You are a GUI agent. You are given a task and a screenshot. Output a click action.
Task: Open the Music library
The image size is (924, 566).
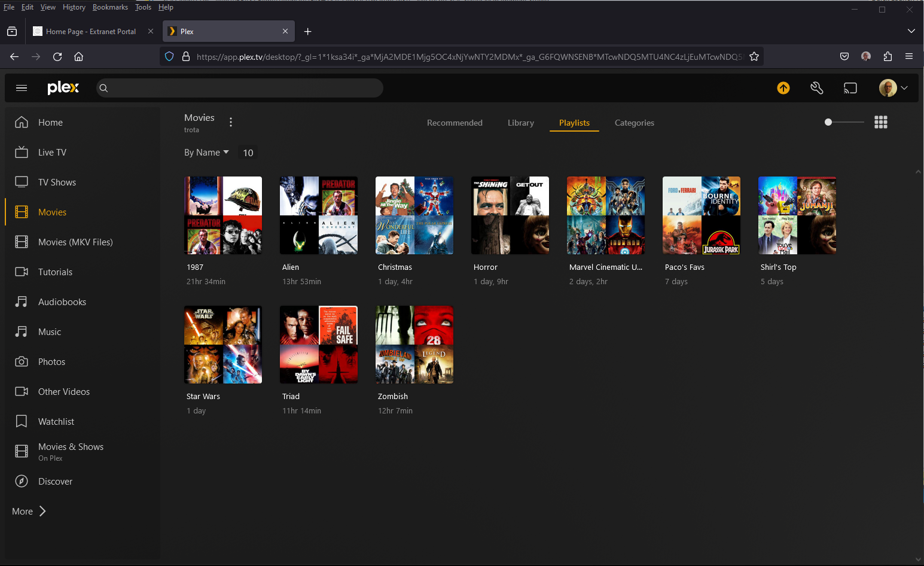[83, 331]
